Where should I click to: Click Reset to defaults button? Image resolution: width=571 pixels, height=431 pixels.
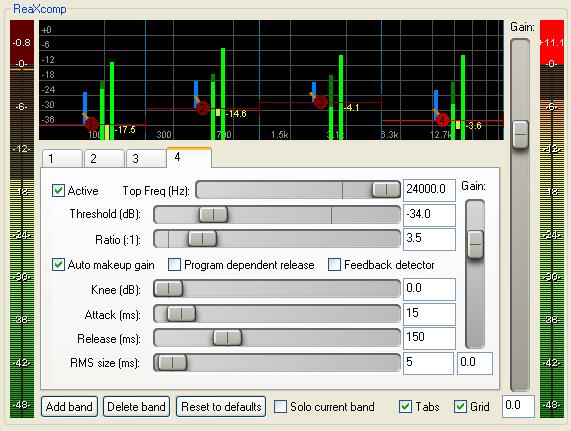pyautogui.click(x=221, y=406)
